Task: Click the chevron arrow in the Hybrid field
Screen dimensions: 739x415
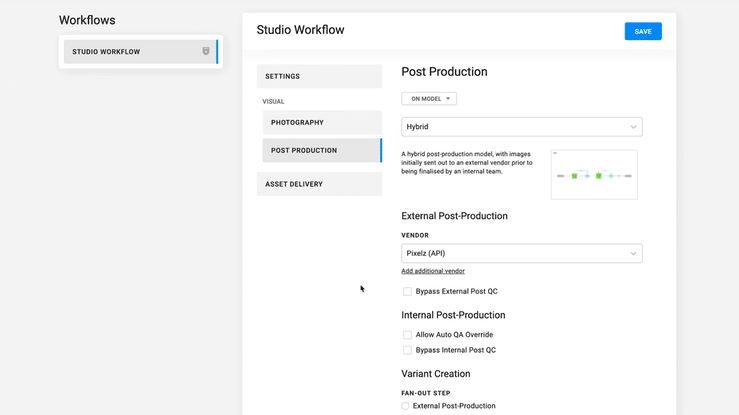Action: (x=633, y=127)
